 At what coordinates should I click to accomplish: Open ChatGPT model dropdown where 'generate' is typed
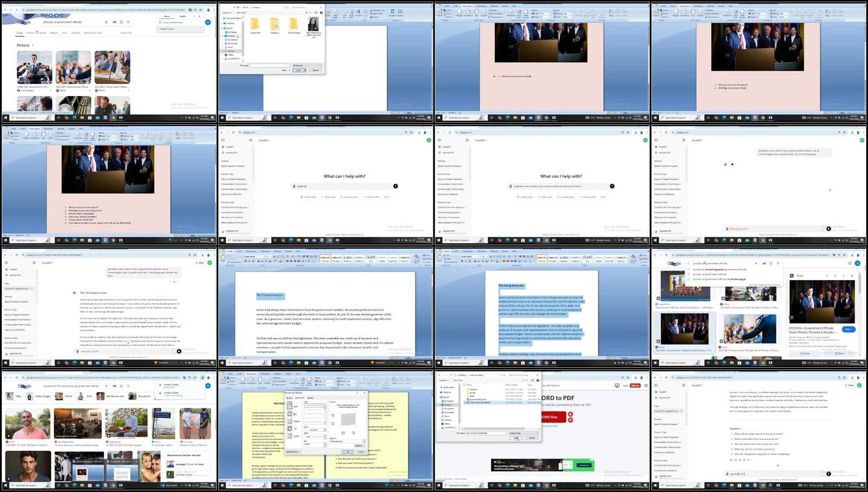pyautogui.click(x=264, y=140)
